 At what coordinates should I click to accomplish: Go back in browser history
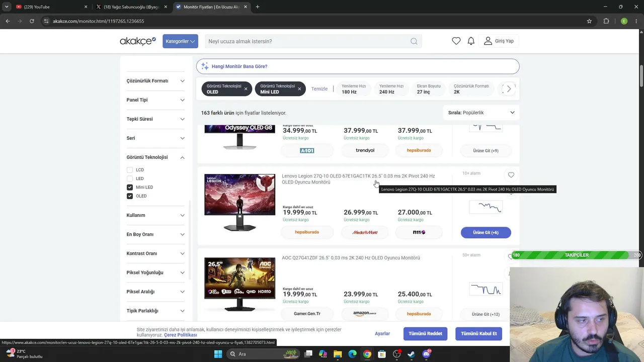coord(8,21)
